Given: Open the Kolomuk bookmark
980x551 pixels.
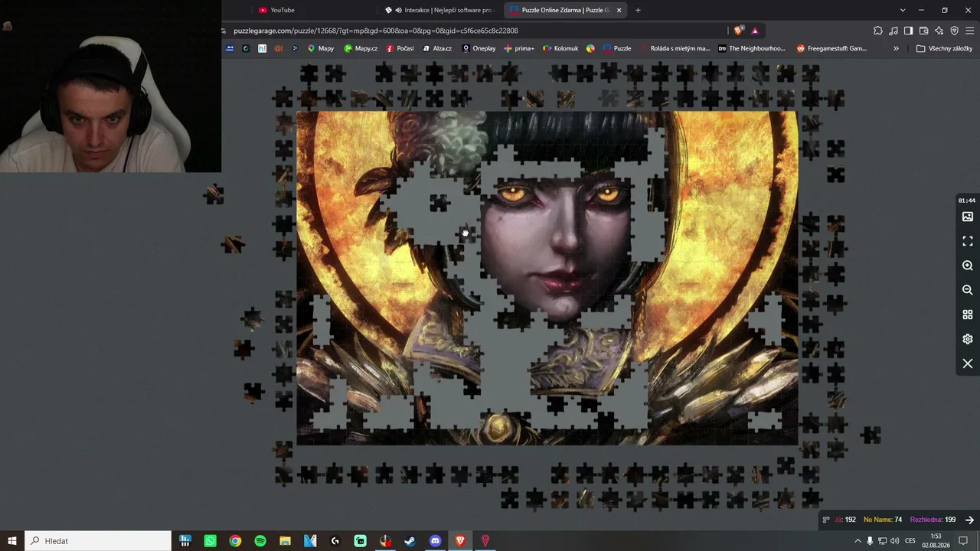Looking at the screenshot, I should (x=560, y=48).
